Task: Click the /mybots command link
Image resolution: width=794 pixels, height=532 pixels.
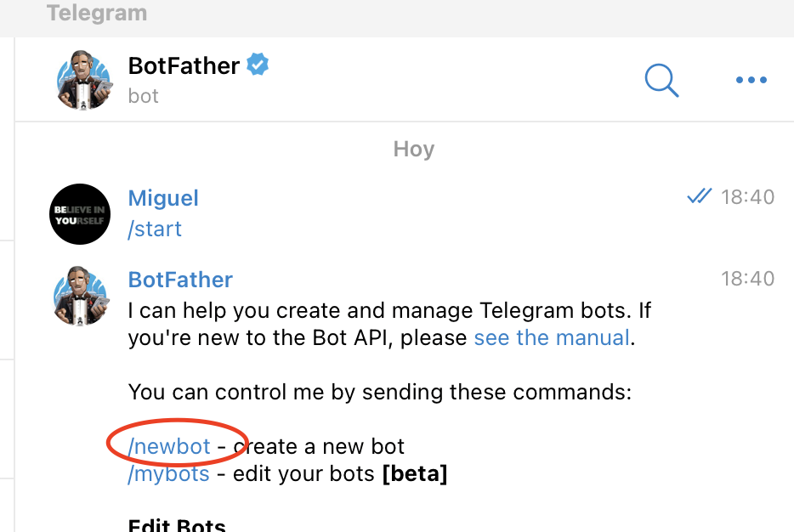Action: coord(168,474)
